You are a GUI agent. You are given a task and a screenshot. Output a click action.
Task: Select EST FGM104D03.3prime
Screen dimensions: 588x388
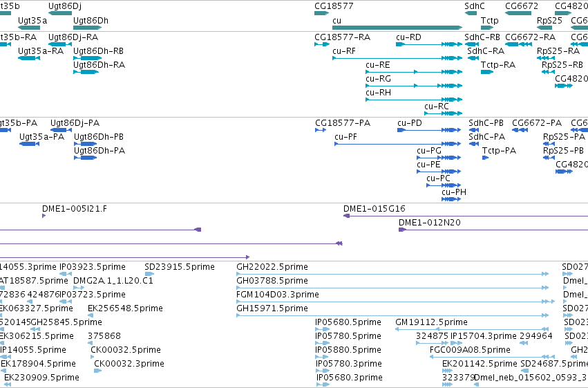pos(396,302)
